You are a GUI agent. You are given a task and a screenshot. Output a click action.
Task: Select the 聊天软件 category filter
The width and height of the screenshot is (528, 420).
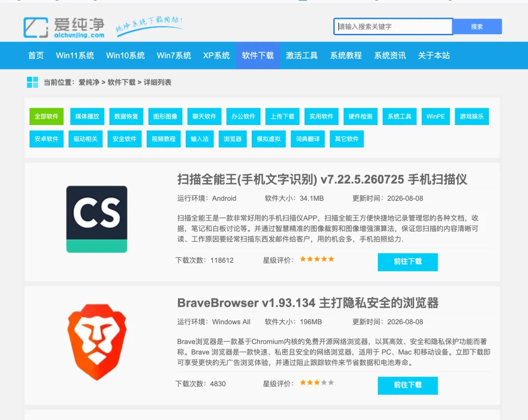204,116
